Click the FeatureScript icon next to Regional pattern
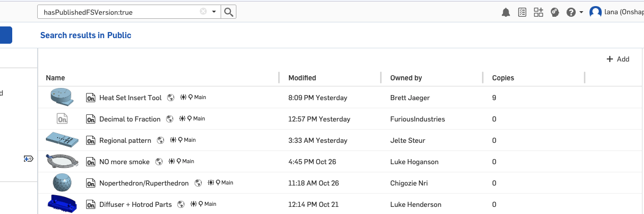Screen dimensions: 644x214 coord(173,140)
